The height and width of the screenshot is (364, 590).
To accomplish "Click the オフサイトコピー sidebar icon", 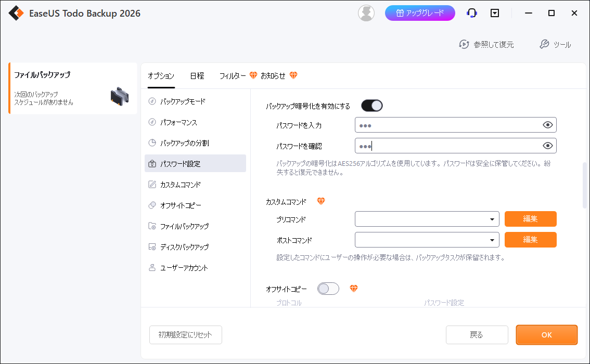I will [152, 205].
